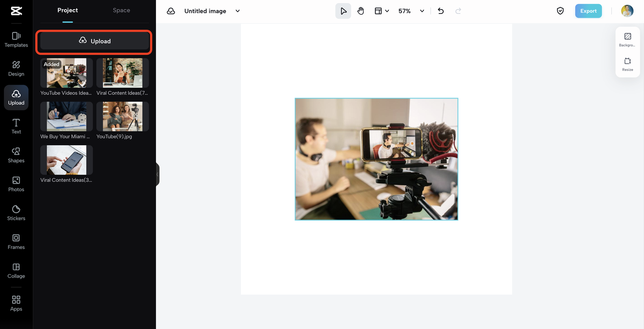Open the Photos panel
The height and width of the screenshot is (329, 644).
[x=16, y=184]
